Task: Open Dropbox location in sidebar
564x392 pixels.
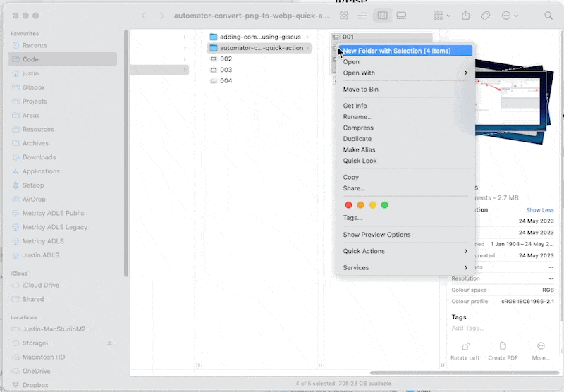Action: click(63, 385)
